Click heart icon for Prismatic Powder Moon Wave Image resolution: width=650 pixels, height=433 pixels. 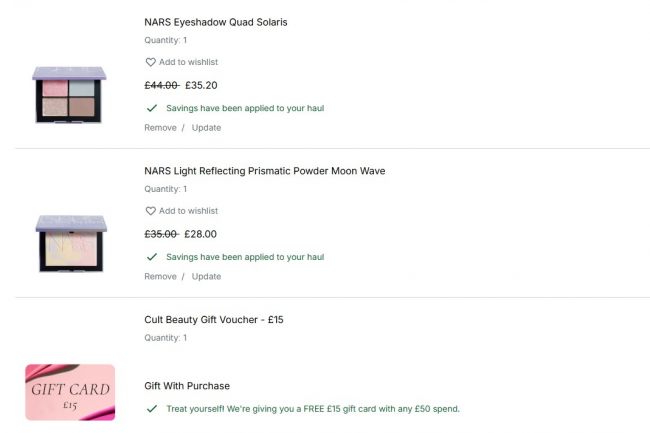click(x=151, y=211)
